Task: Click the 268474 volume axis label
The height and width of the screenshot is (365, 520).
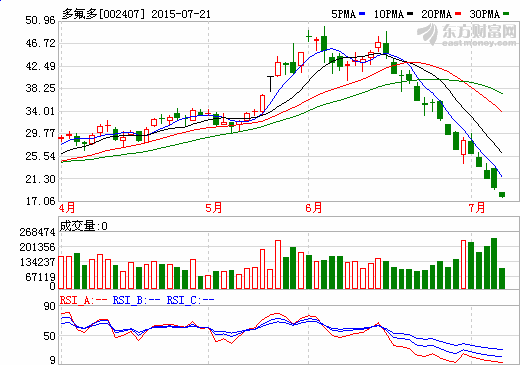Action: tap(37, 232)
